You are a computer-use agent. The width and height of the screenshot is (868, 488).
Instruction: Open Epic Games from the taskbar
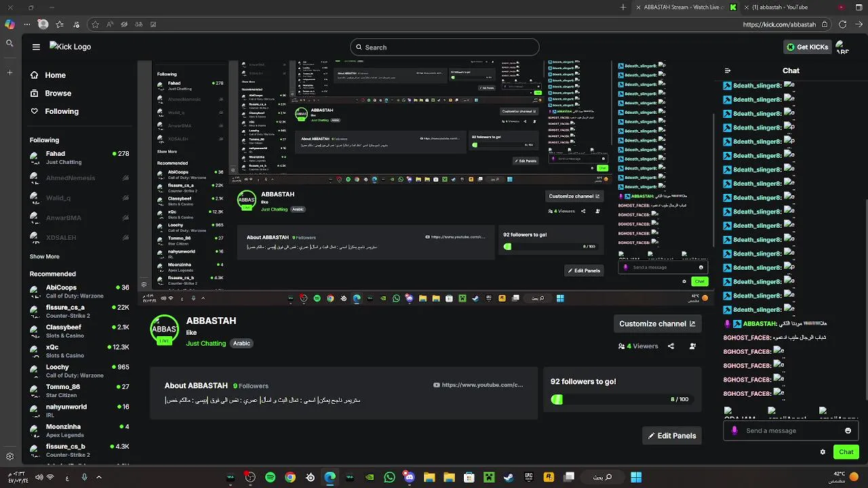528,477
